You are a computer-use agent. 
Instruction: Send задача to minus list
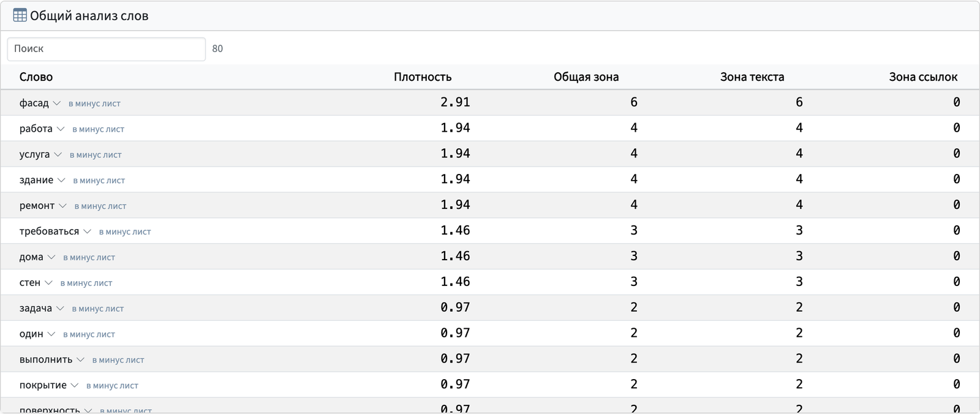click(x=98, y=309)
